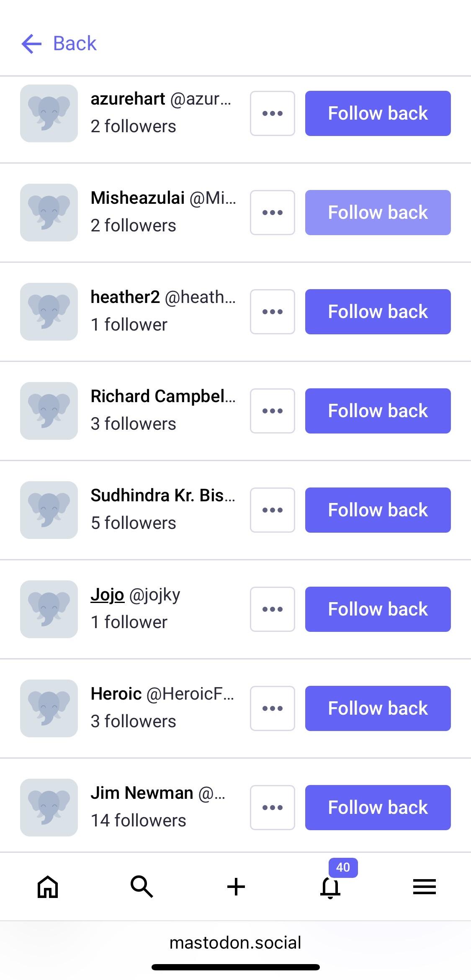This screenshot has height=980, width=471.
Task: Tap the mastodon.social address bar
Action: (x=235, y=943)
